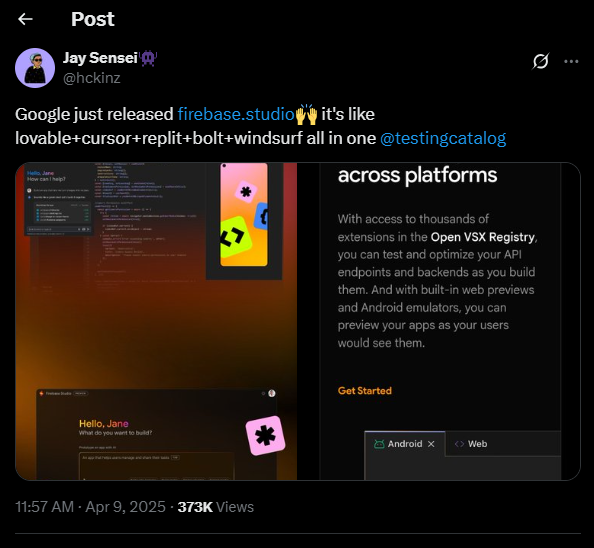Click the pink asterisk tile icon

(265, 436)
